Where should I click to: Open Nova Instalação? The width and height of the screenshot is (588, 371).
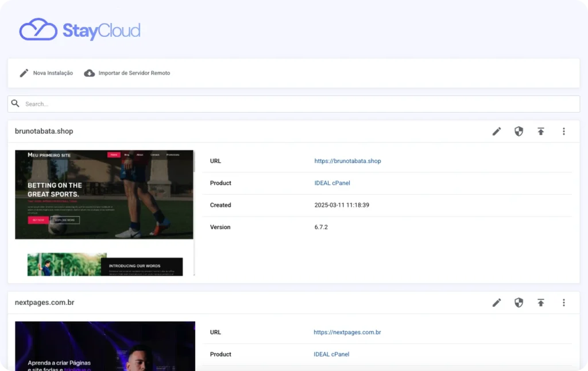tap(53, 73)
